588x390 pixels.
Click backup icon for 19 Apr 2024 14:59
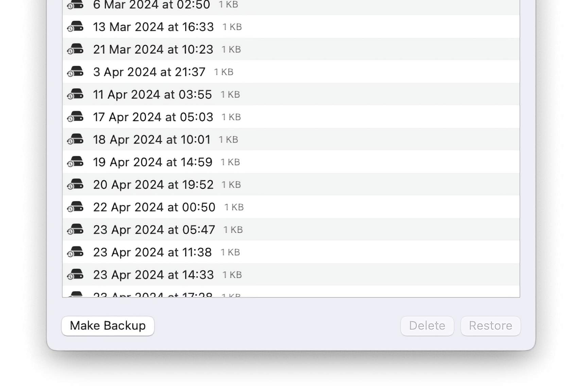75,162
